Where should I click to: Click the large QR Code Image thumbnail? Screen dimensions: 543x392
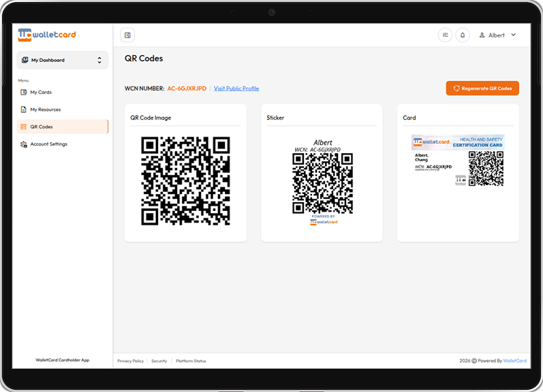coord(185,181)
